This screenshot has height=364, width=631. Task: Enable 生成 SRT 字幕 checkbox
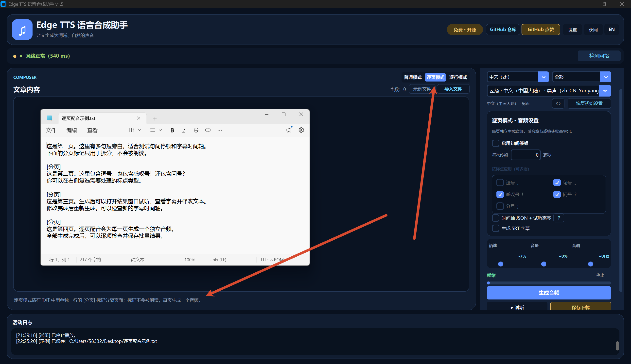coord(495,228)
